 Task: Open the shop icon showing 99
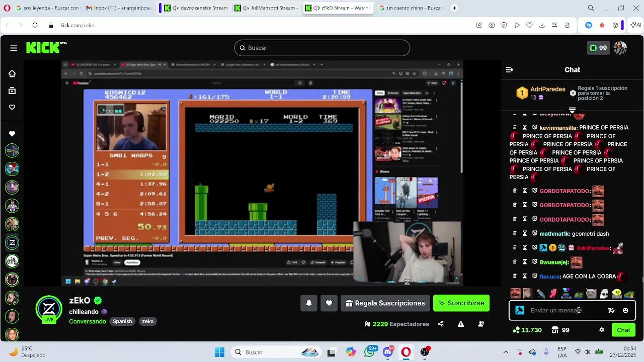click(x=560, y=330)
